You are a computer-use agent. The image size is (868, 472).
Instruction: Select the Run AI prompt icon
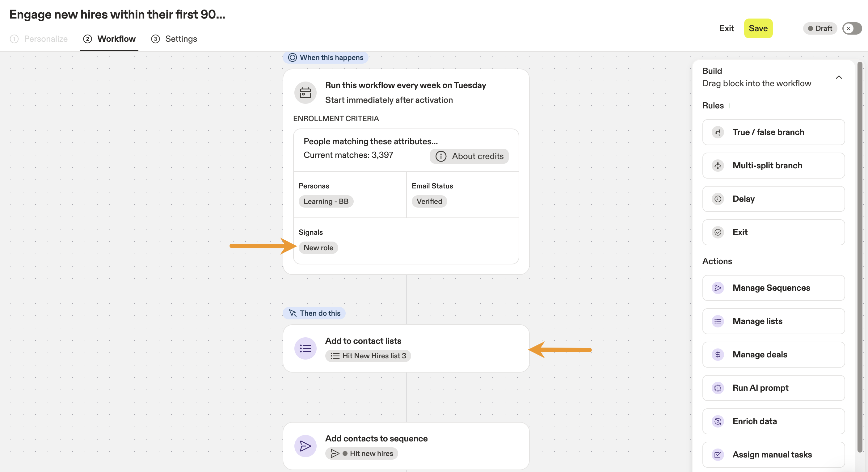point(718,388)
